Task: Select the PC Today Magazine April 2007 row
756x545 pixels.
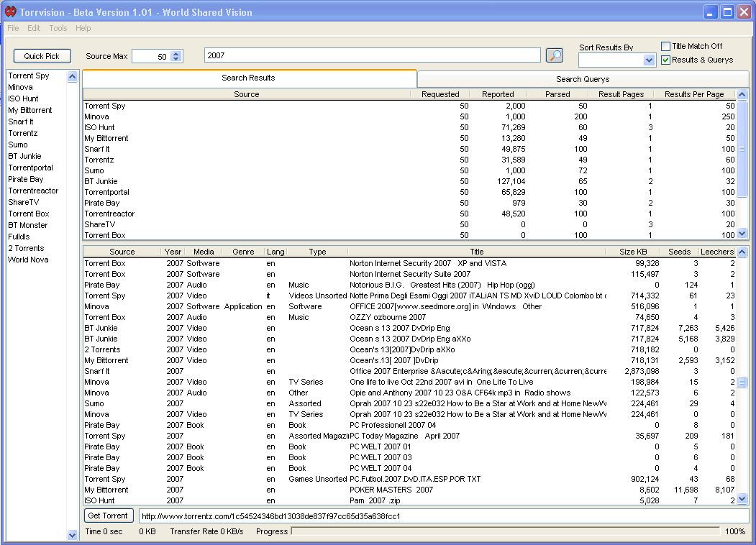Action: [410, 436]
